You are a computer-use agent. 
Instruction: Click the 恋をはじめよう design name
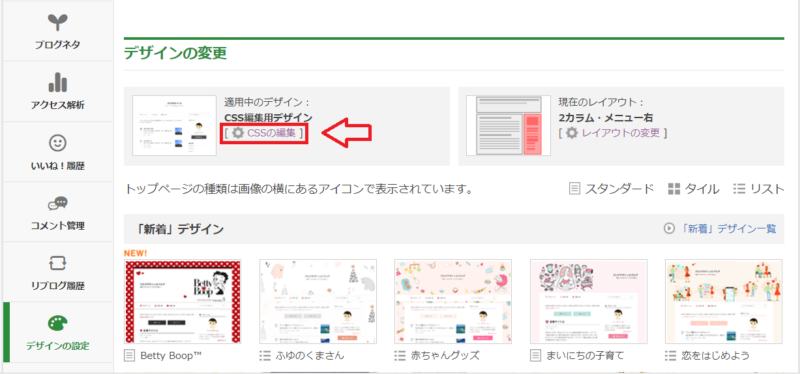point(715,355)
